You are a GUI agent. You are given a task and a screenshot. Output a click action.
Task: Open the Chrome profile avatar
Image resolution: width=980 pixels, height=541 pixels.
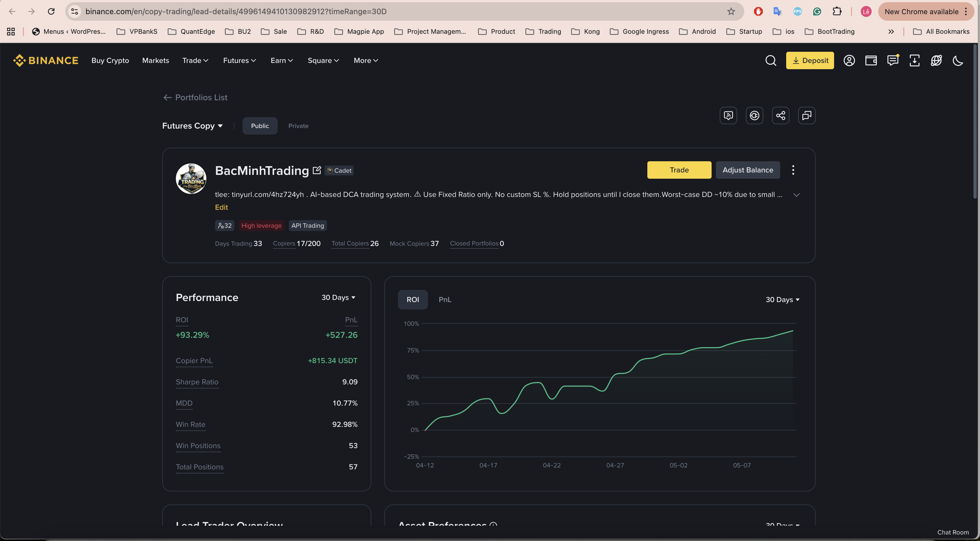[866, 11]
